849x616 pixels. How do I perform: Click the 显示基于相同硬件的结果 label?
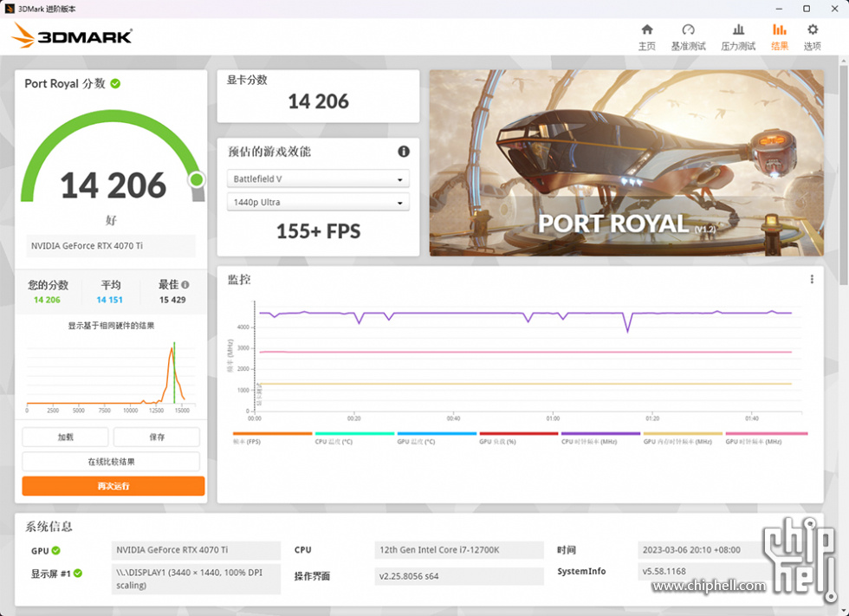(x=111, y=326)
